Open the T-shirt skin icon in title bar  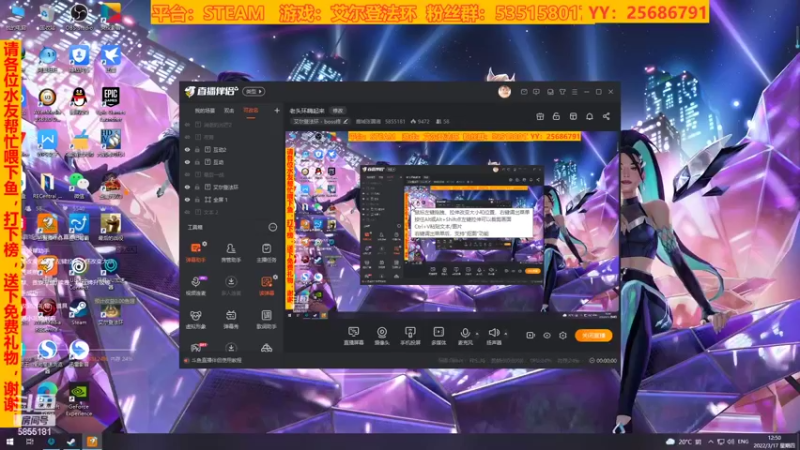tap(562, 92)
